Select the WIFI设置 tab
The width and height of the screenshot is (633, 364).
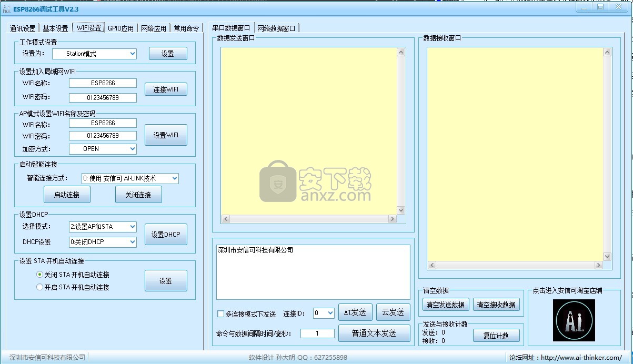(x=89, y=28)
